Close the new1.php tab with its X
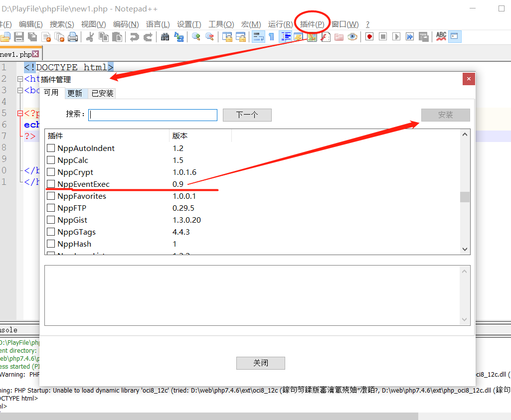 (x=35, y=54)
